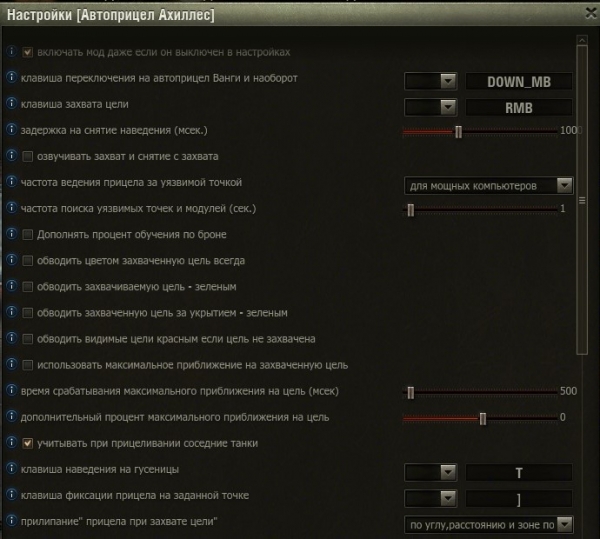Image resolution: width=600 pixels, height=539 pixels.
Task: Click info icon for 'обводить захваченную цель за укрытием'
Action: tap(11, 312)
